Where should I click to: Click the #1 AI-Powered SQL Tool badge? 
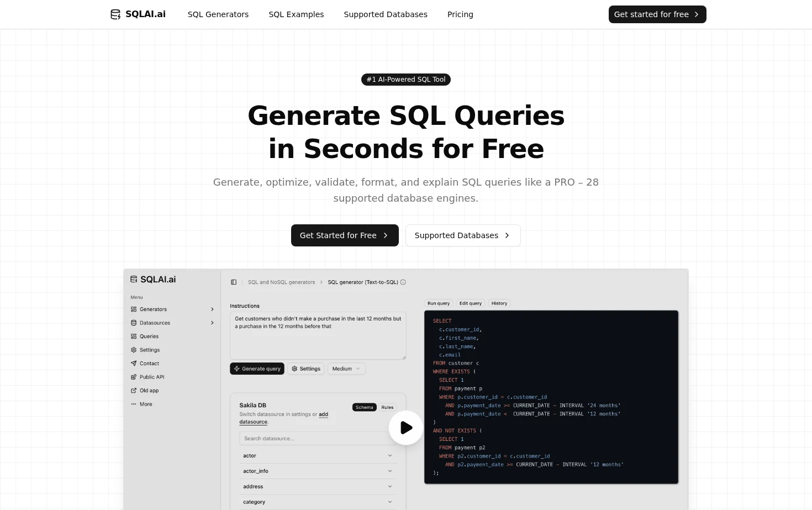406,80
